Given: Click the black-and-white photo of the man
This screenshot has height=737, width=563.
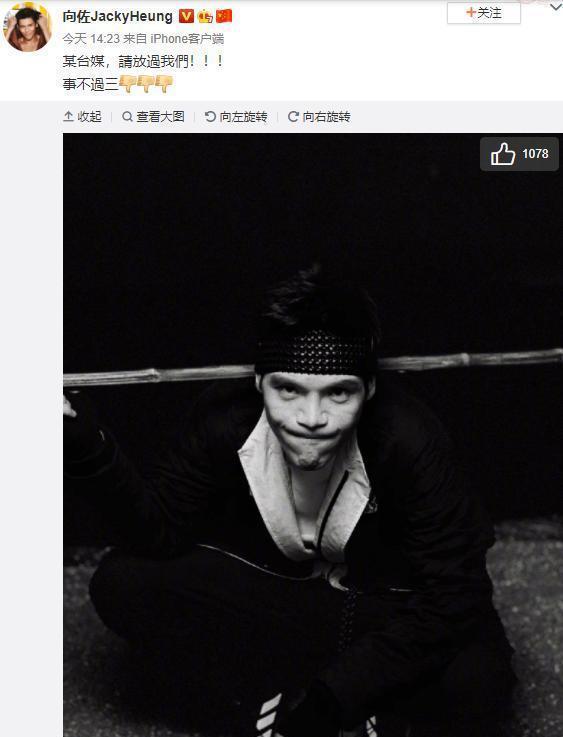Looking at the screenshot, I should pos(313,435).
